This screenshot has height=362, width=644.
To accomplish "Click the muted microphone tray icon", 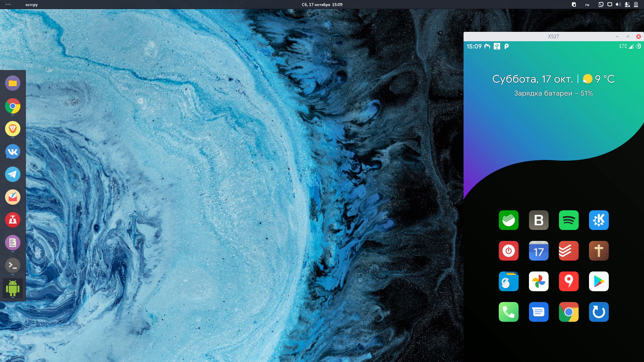I will pos(627,4).
